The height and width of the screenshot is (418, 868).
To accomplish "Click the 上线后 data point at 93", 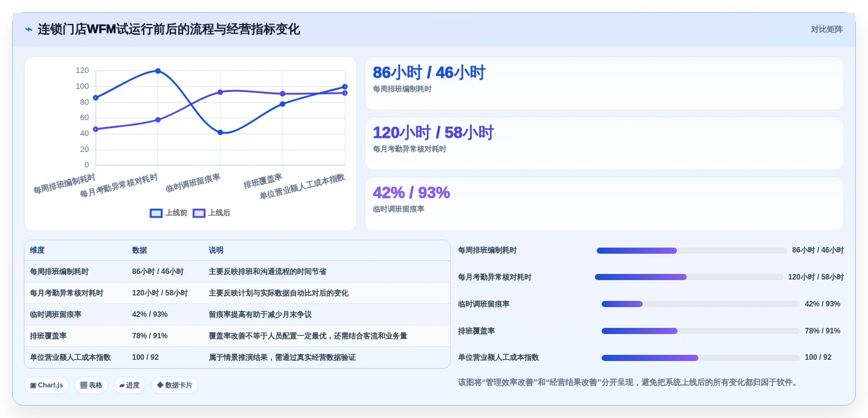I will [x=221, y=92].
